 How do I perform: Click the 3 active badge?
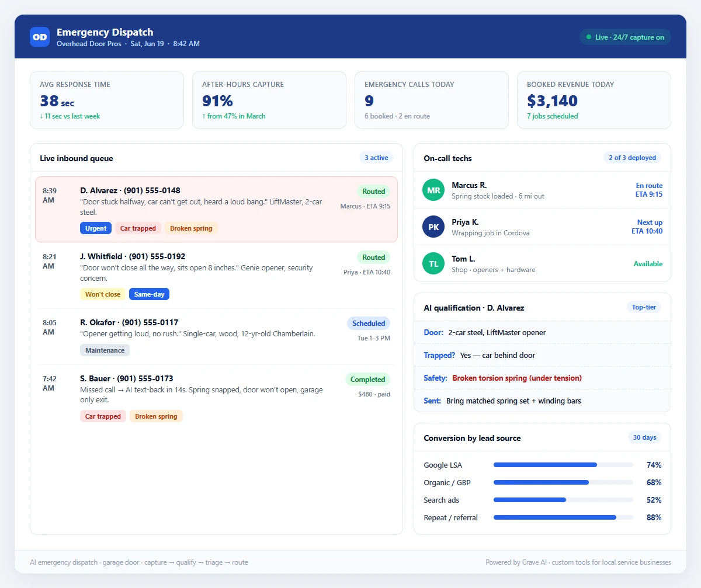[376, 158]
